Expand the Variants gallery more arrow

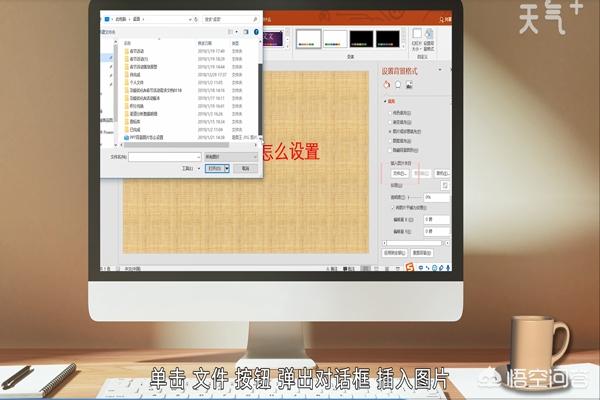click(x=403, y=47)
